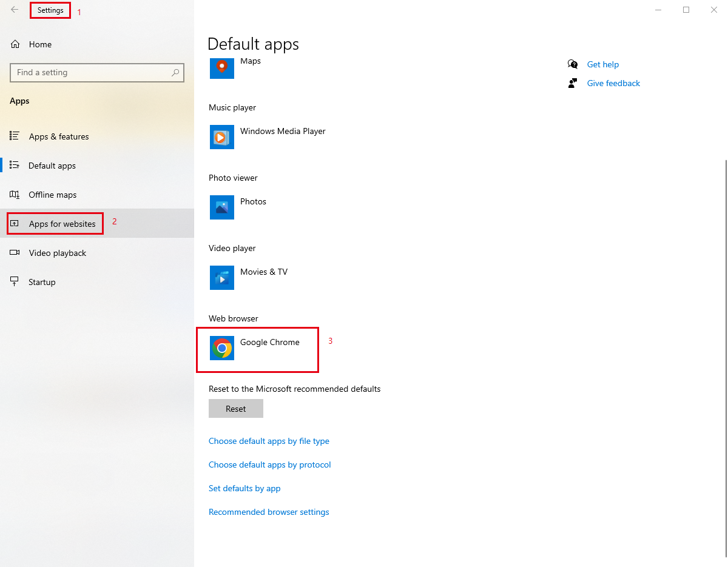Image resolution: width=728 pixels, height=567 pixels.
Task: Click the Photos app icon
Action: pyautogui.click(x=222, y=207)
